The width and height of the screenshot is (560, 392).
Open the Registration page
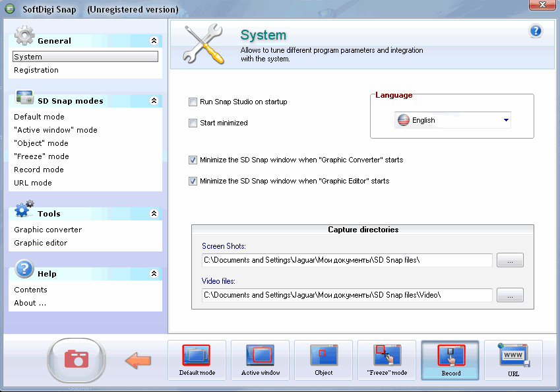pyautogui.click(x=36, y=70)
